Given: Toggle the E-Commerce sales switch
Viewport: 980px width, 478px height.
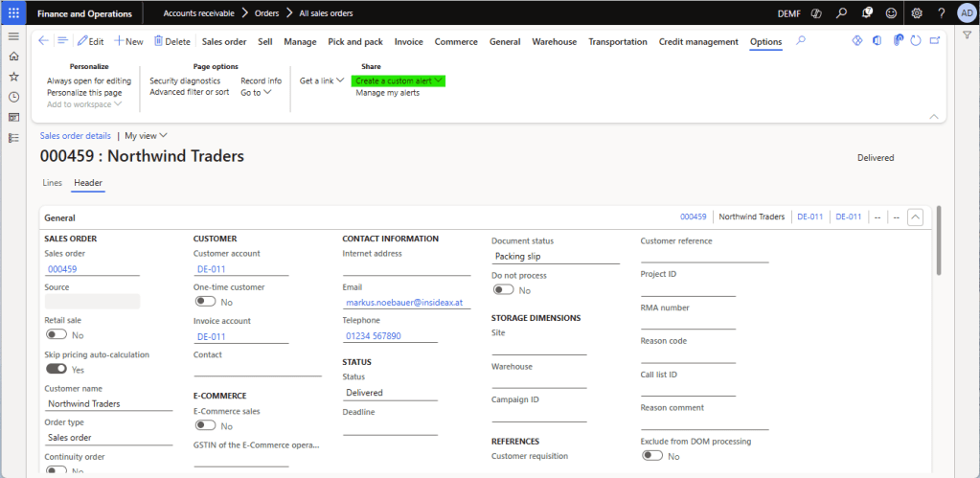Looking at the screenshot, I should (205, 425).
